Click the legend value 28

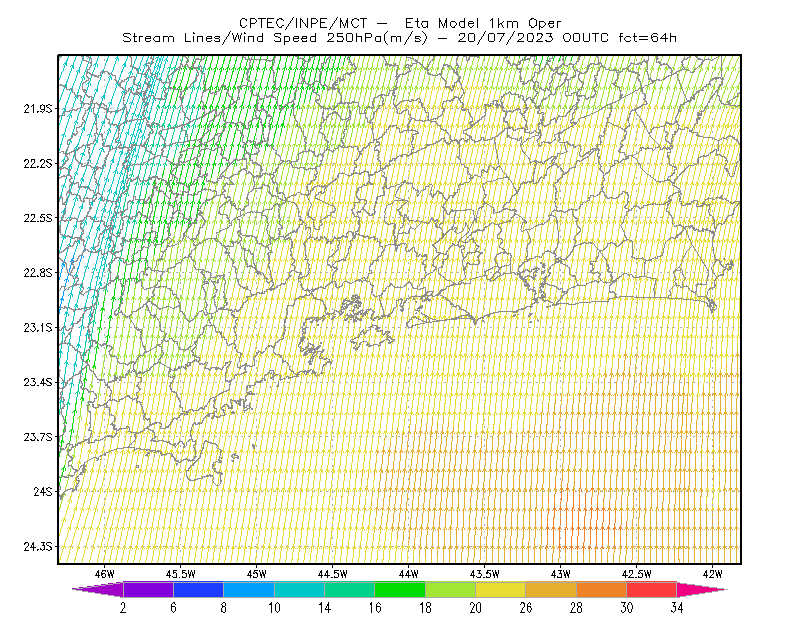[577, 608]
